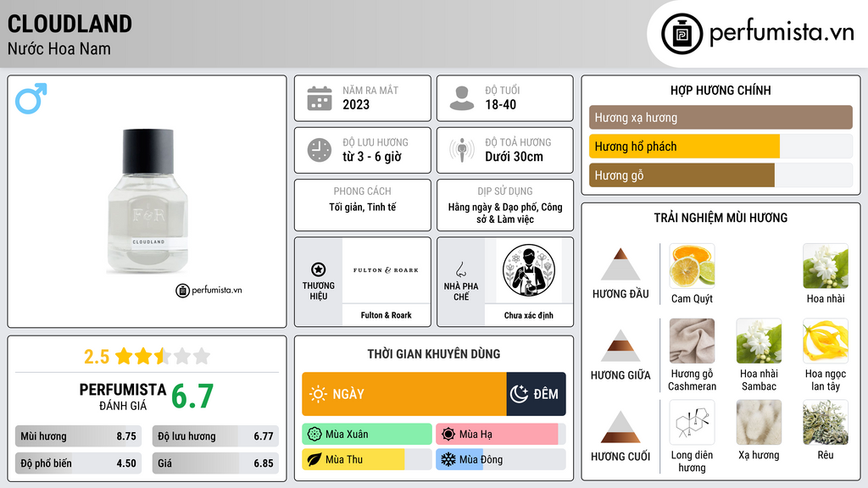This screenshot has width=868, height=488.
Task: Click the 2.5 star rating stars
Action: 163,356
